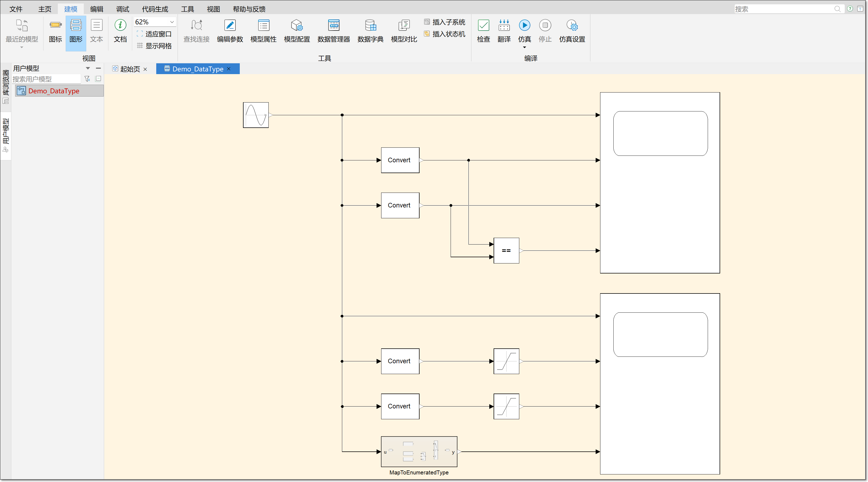Expand the 仿真 simulation dropdown arrow
The height and width of the screenshot is (482, 868).
coord(524,47)
